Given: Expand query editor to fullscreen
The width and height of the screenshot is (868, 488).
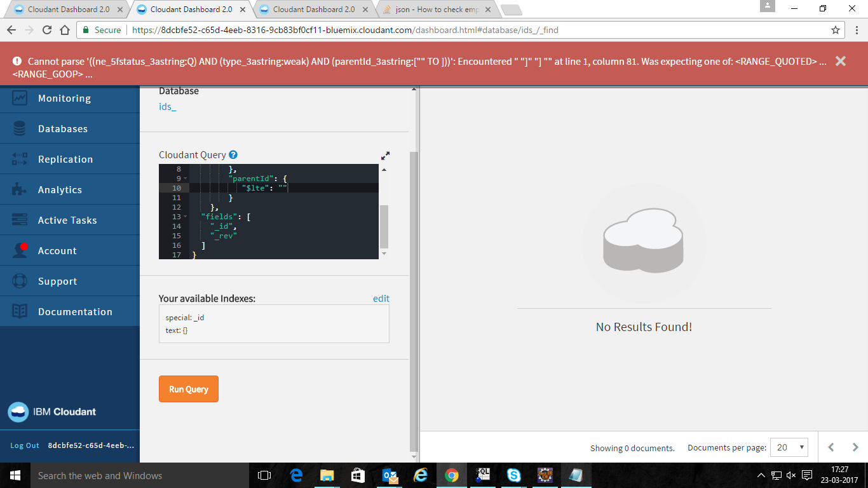Looking at the screenshot, I should pyautogui.click(x=385, y=155).
